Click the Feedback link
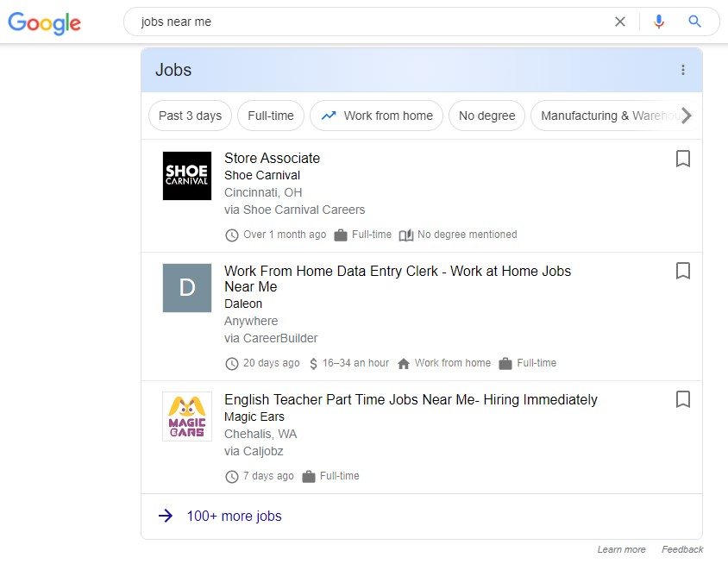The height and width of the screenshot is (570, 728). (x=682, y=549)
